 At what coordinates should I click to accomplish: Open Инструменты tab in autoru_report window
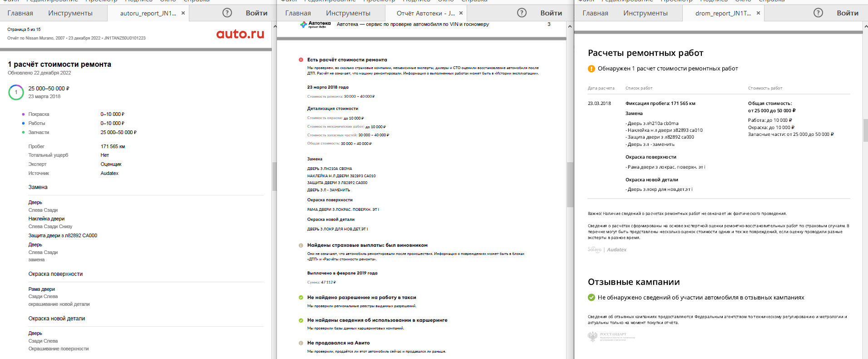(x=70, y=13)
